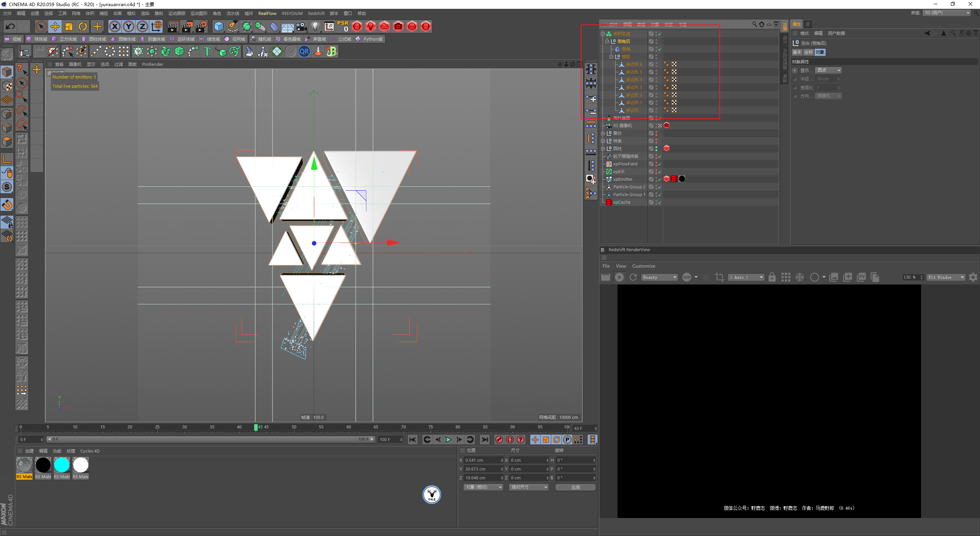This screenshot has width=980, height=536.
Task: Lock the X axis toggle
Action: click(114, 26)
